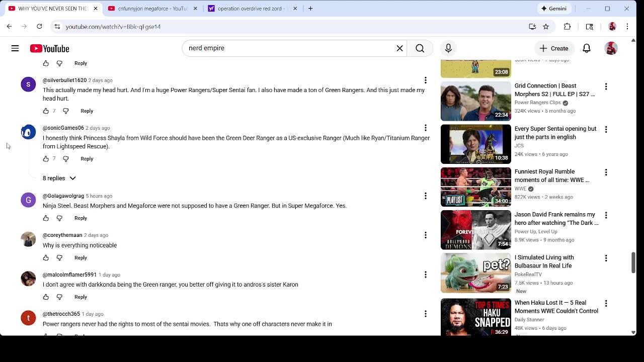Screen dimensions: 644x362
Task: Like the @silverbullet1620 comment
Action: tap(46, 111)
